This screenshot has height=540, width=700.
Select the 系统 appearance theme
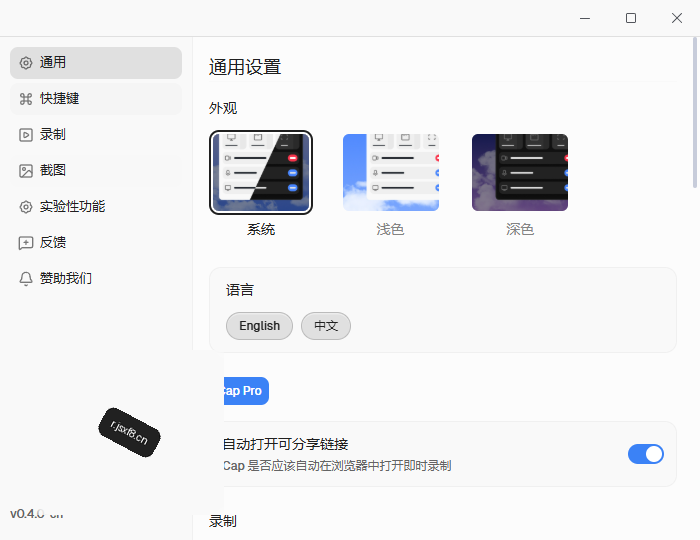coord(261,172)
